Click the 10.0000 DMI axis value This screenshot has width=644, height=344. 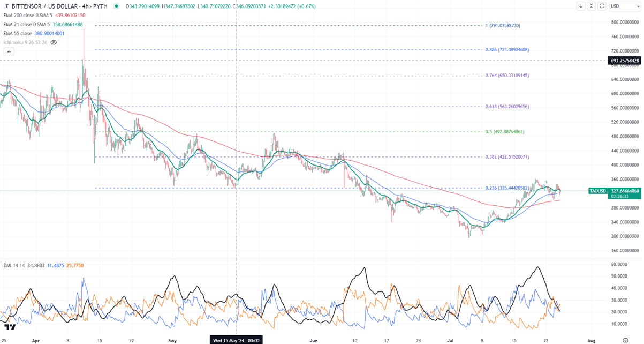(x=619, y=324)
